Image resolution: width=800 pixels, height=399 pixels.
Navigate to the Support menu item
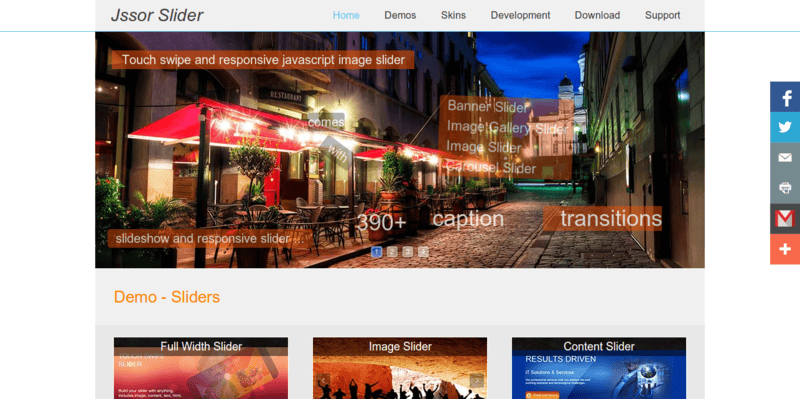pos(662,15)
